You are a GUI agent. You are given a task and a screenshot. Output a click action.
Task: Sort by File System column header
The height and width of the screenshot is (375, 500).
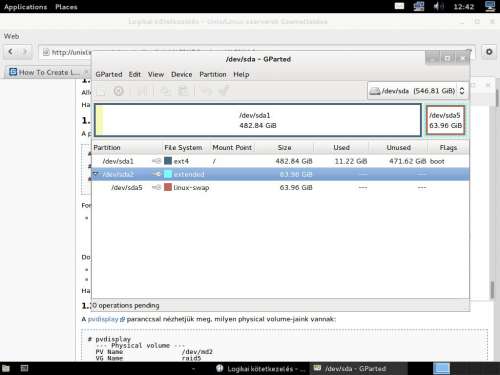[186, 147]
